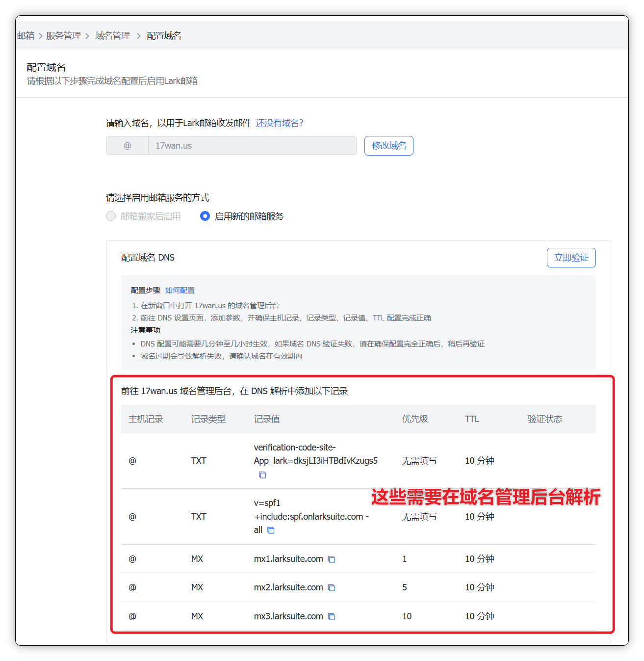The width and height of the screenshot is (644, 661).
Task: Select the 邮箱搬家后启用 radio option
Action: (111, 216)
